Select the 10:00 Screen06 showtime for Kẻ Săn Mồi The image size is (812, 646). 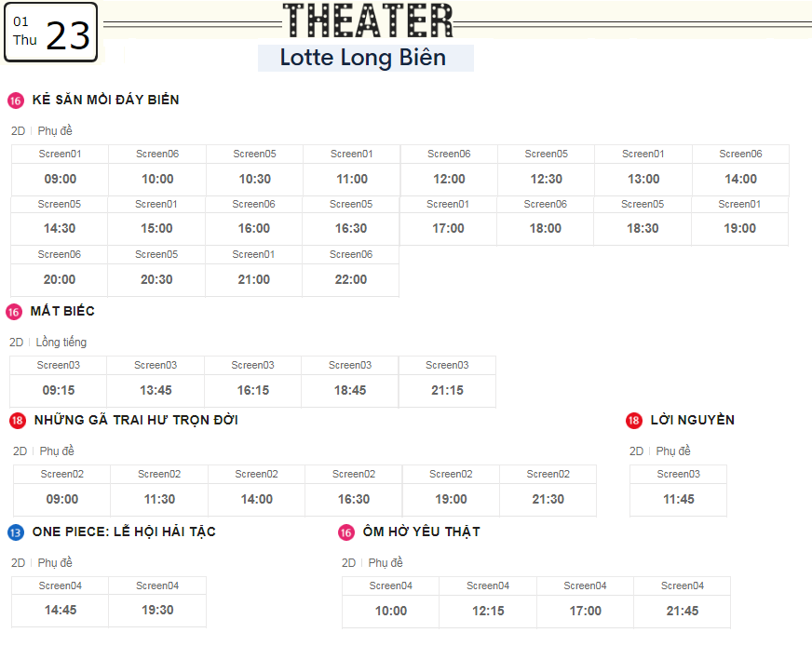(157, 170)
